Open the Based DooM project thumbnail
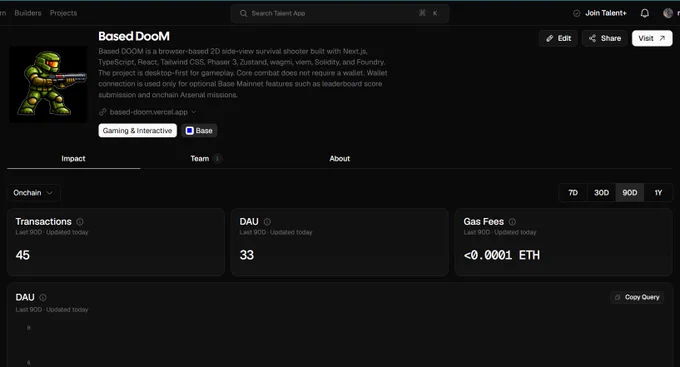Image resolution: width=680 pixels, height=367 pixels. tap(48, 84)
